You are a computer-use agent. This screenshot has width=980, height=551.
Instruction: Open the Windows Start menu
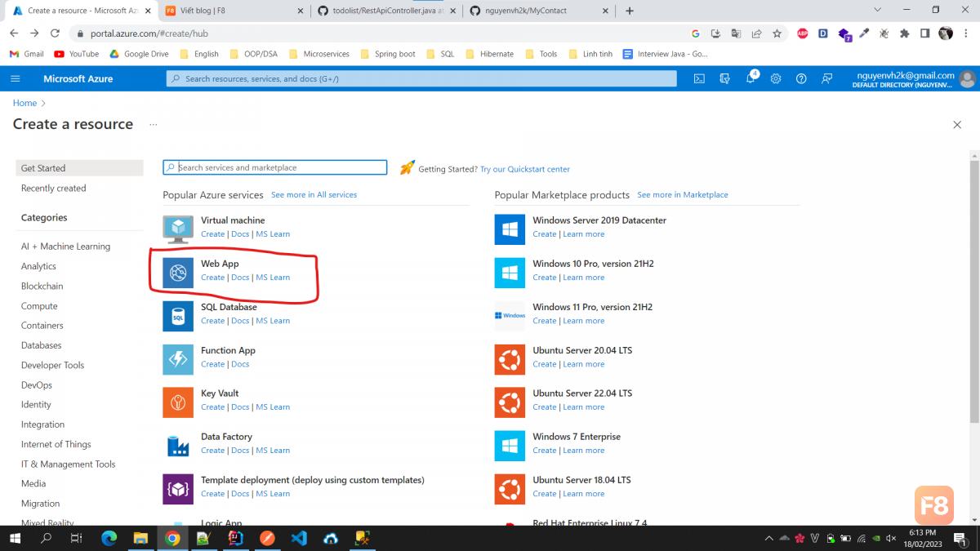[15, 538]
